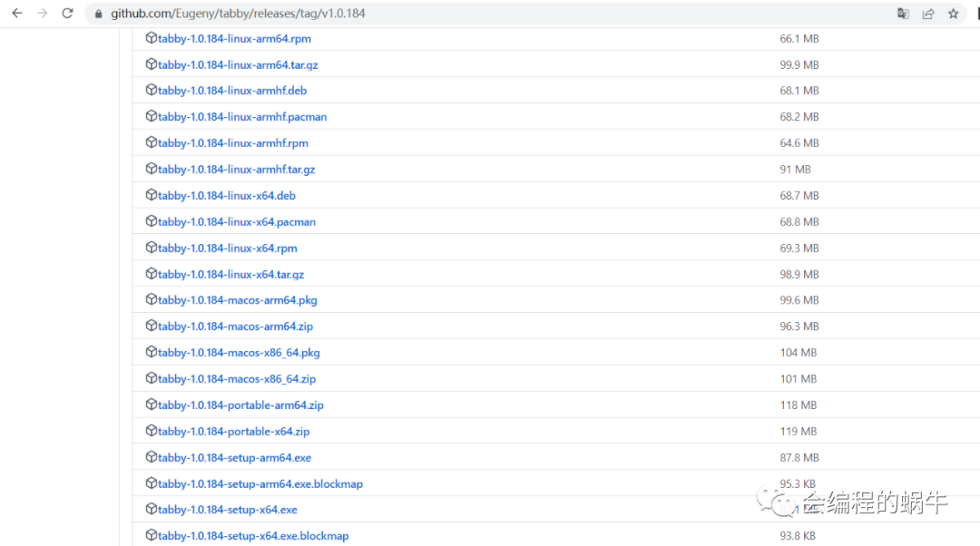
Task: Click package icon beside linux-armhf.deb
Action: [151, 90]
